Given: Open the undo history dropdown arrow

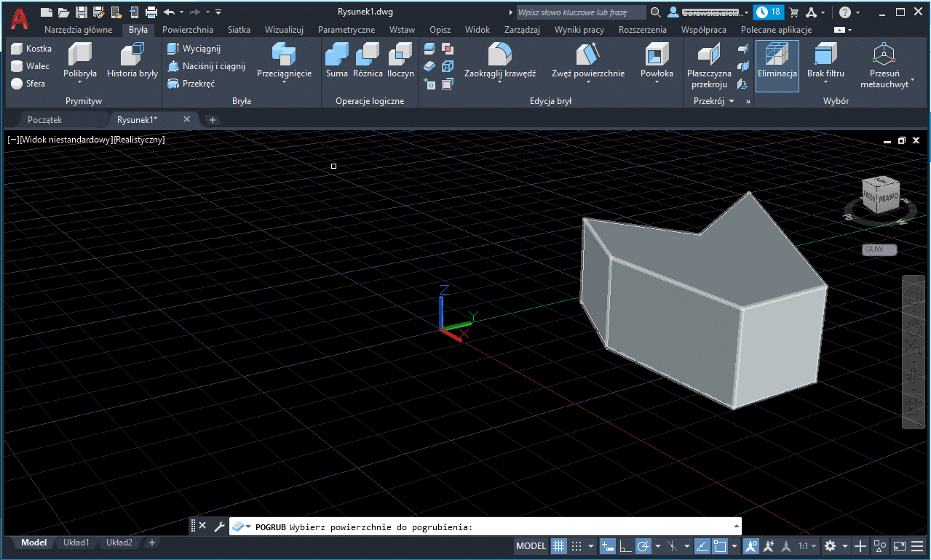Looking at the screenshot, I should (181, 12).
